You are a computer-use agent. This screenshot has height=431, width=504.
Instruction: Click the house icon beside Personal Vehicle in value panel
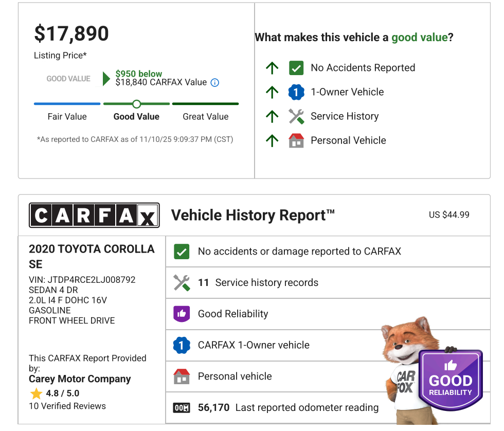coord(296,140)
